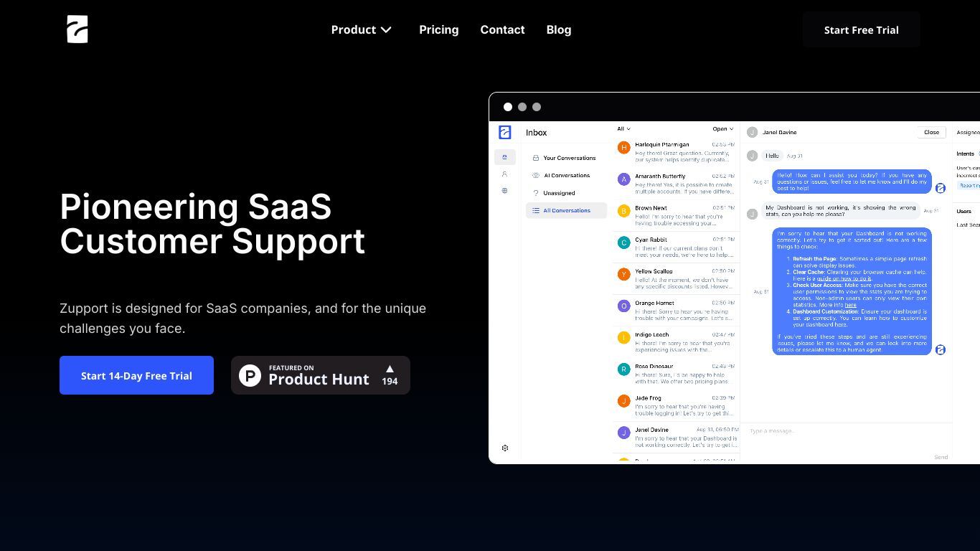Image resolution: width=980 pixels, height=551 pixels.
Task: Click the list icon beside All Conversations
Action: (x=536, y=210)
